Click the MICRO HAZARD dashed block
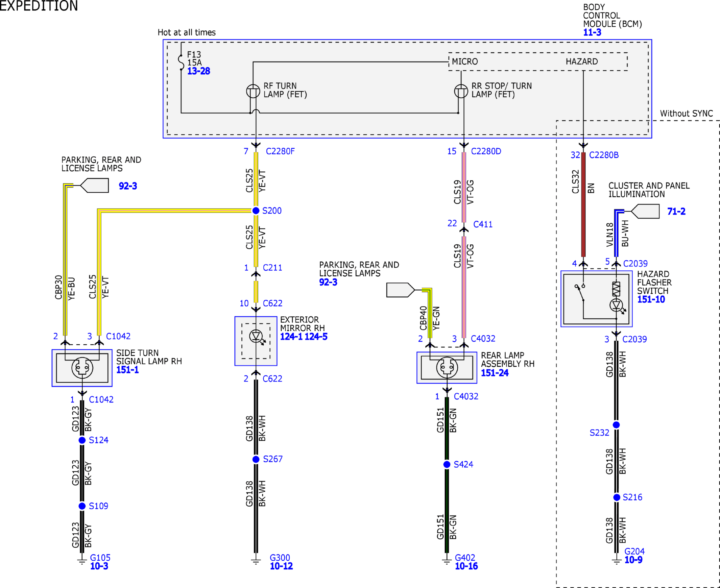 coord(538,62)
